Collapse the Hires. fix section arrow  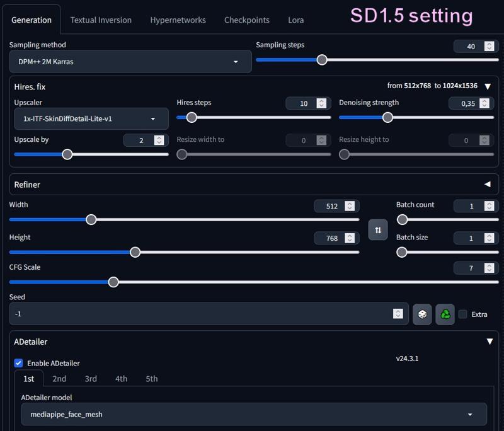point(488,86)
